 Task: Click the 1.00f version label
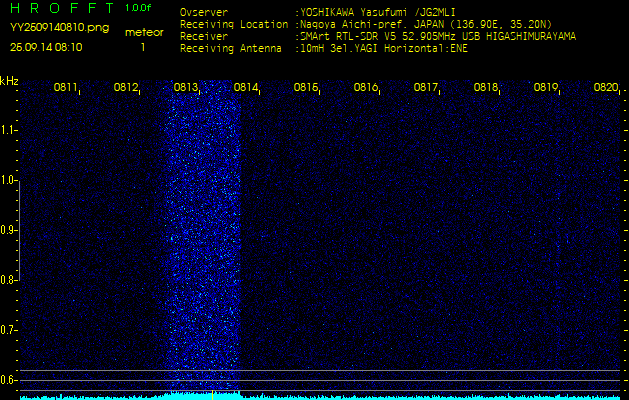139,8
